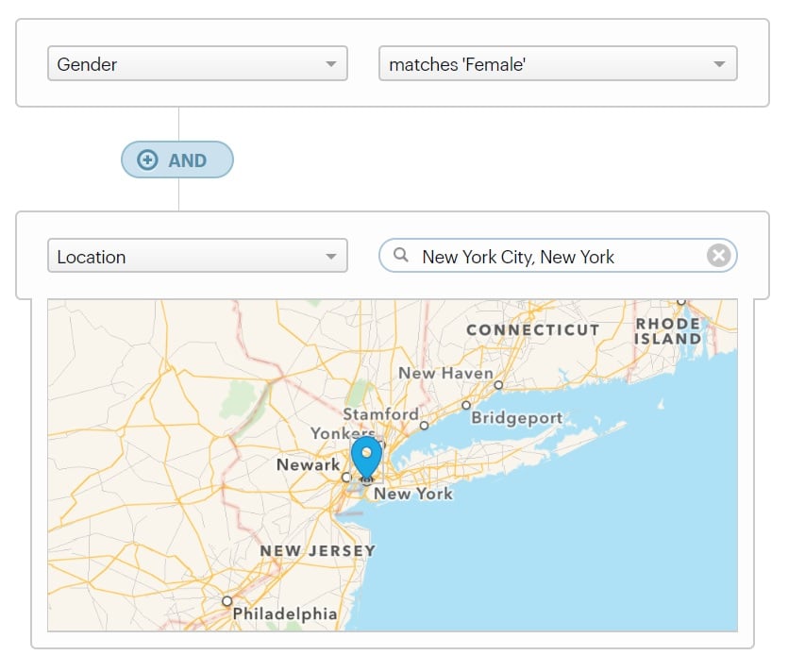The image size is (788, 672).
Task: Expand the matches 'Female' condition dropdown
Action: (x=557, y=64)
